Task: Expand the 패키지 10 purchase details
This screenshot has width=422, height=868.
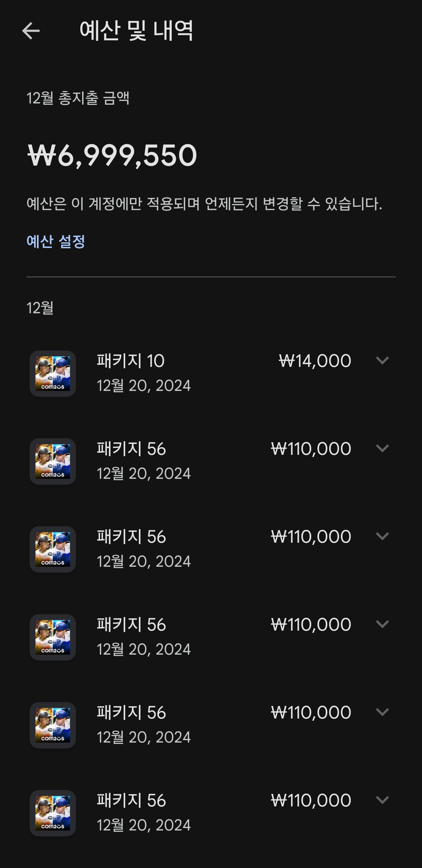Action: [382, 360]
